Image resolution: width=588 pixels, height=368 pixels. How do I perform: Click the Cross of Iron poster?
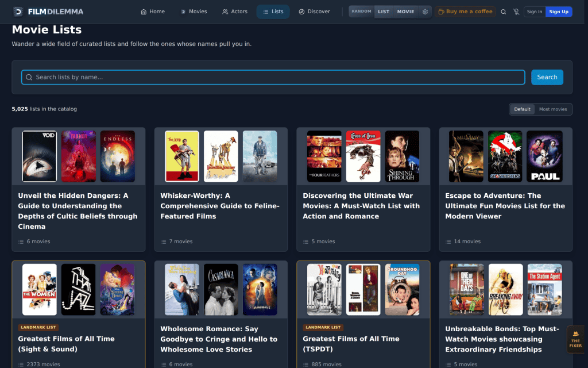pyautogui.click(x=363, y=156)
